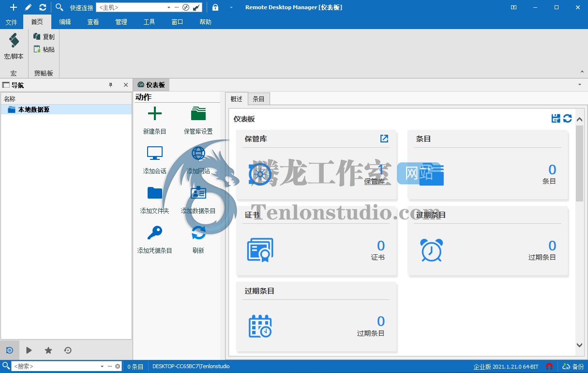Click the 证书 count value 0
The height and width of the screenshot is (373, 588).
381,246
